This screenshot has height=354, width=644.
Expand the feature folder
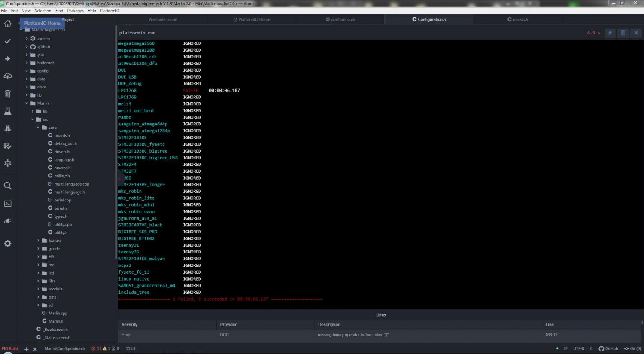point(55,241)
